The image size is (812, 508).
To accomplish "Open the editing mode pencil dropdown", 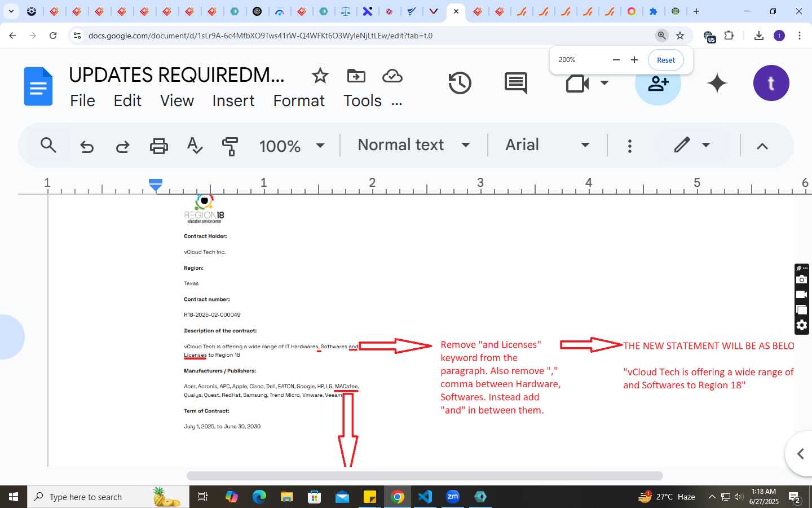I will point(692,145).
